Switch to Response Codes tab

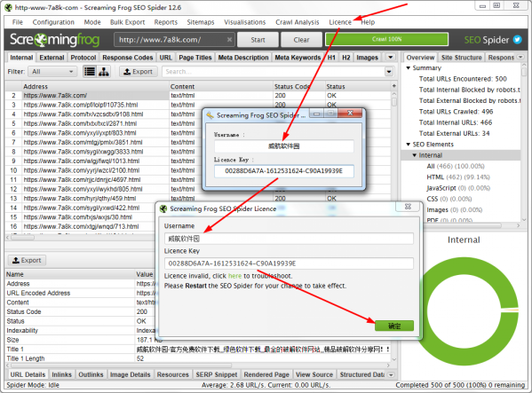[128, 58]
